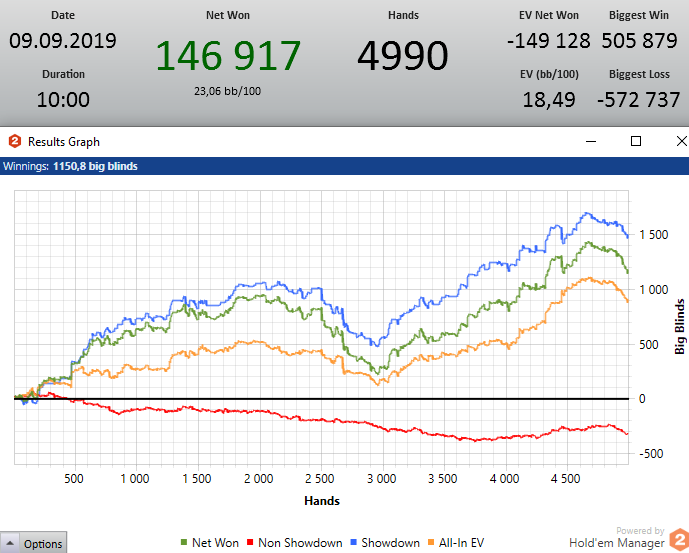Click the 23,06 bb/100 rate text
This screenshot has width=689, height=553.
(x=228, y=91)
